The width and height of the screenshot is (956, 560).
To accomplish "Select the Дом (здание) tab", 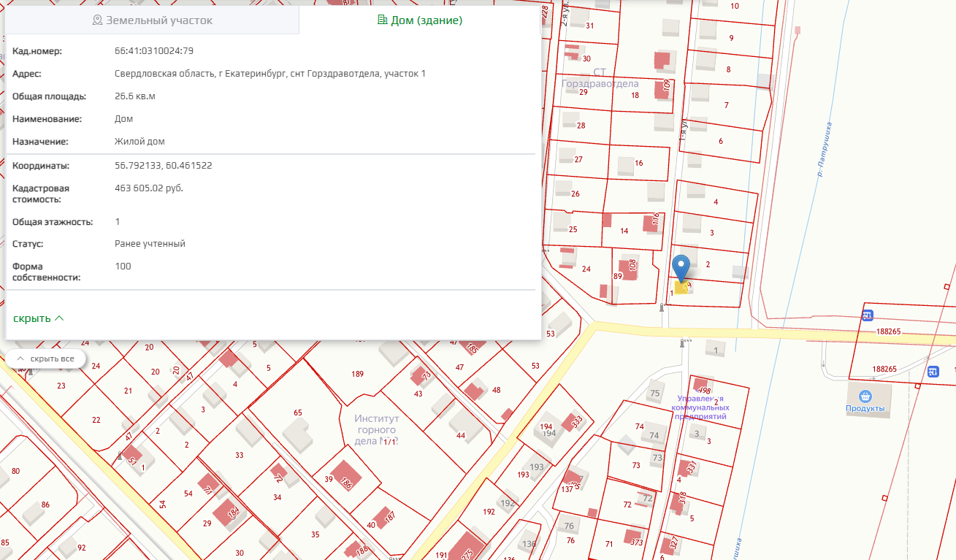I will point(420,20).
